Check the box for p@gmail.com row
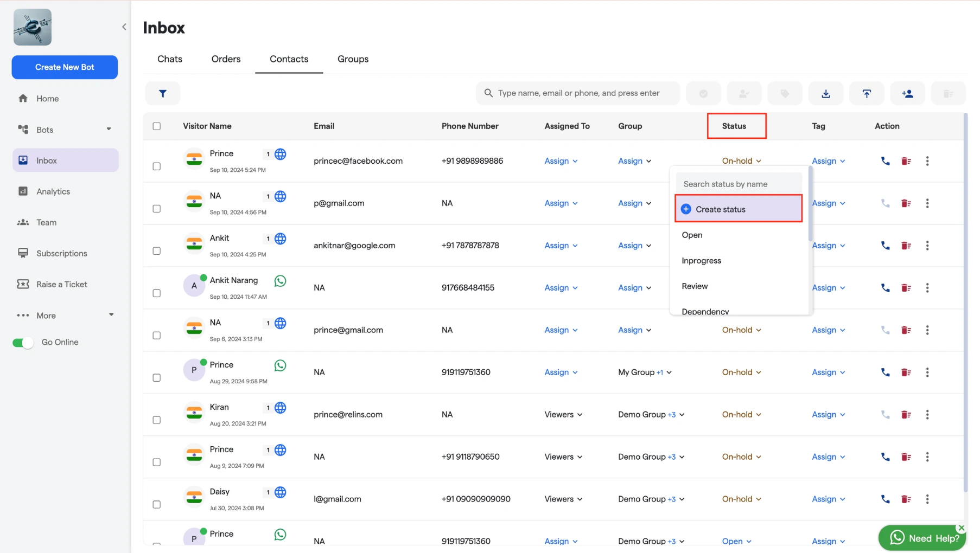 157,209
